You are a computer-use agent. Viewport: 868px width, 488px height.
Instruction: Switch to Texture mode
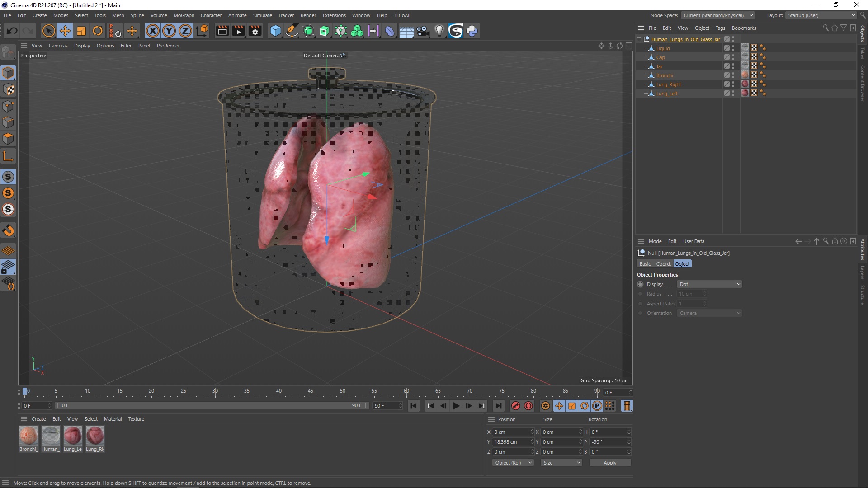[8, 89]
